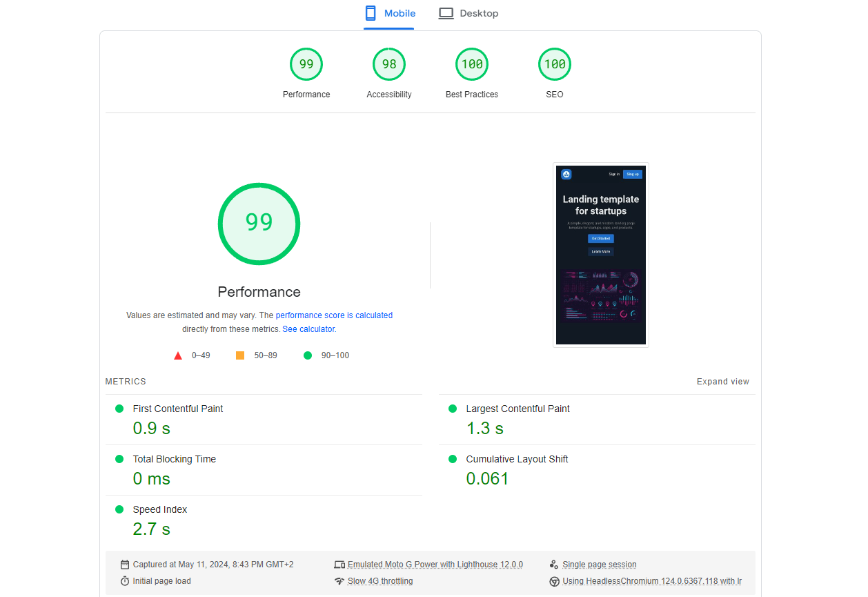Click the green dot beside Total Blocking Time

tap(119, 459)
